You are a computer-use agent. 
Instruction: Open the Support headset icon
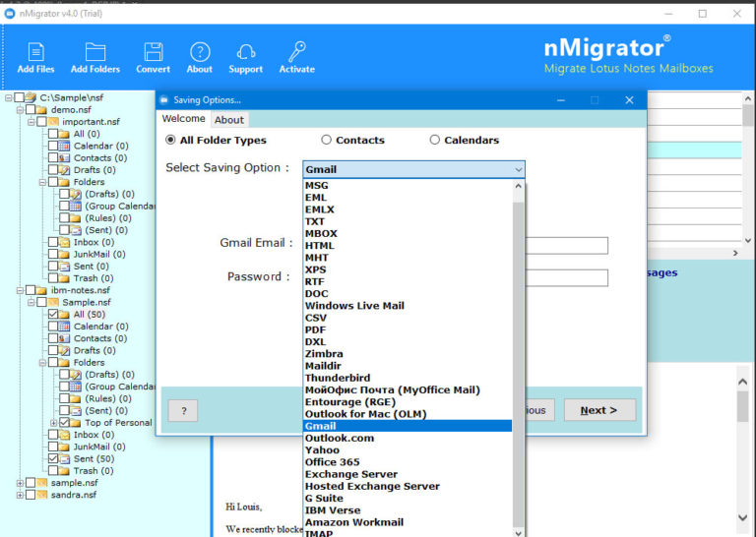point(246,52)
